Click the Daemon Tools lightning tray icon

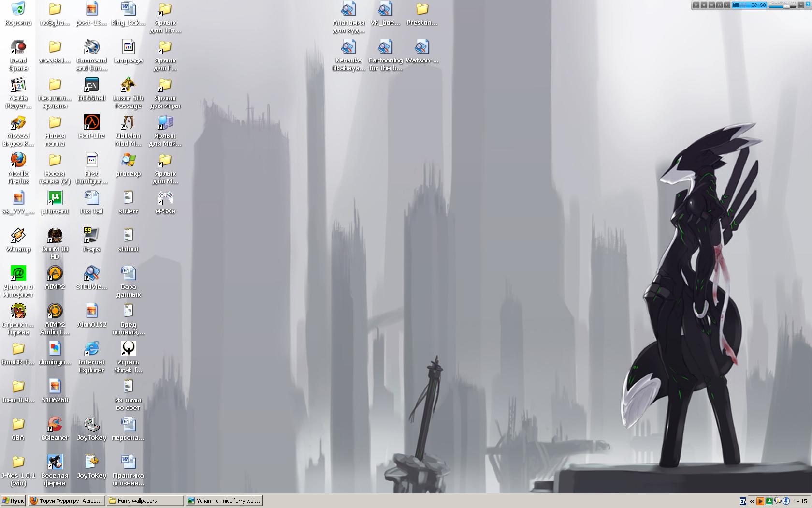[x=786, y=501]
